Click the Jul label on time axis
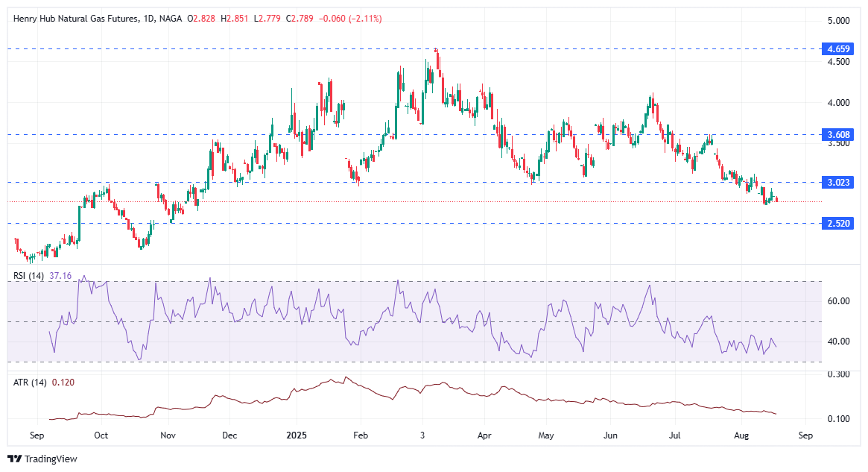Viewport: 868px width, 472px height. [x=675, y=435]
